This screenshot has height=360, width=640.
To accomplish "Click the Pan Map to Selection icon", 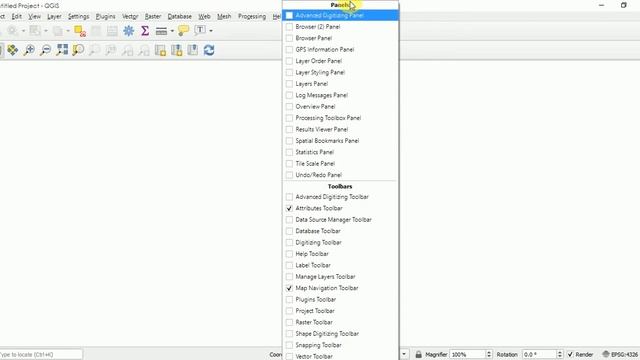I will click(13, 50).
